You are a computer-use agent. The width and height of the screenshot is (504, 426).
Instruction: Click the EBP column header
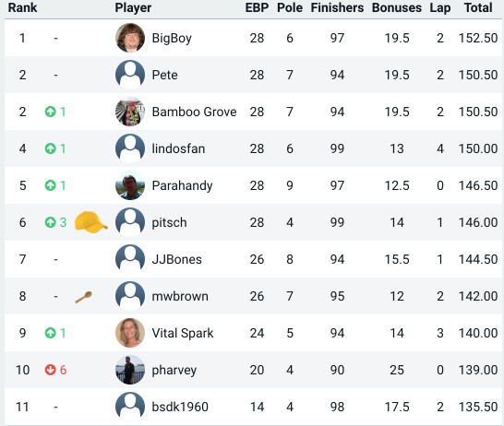point(257,7)
